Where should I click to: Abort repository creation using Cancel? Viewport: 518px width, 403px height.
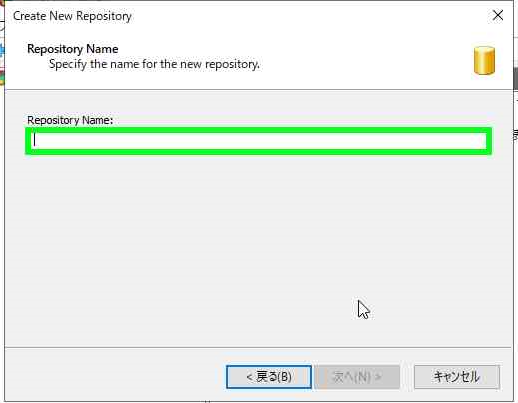coord(457,377)
